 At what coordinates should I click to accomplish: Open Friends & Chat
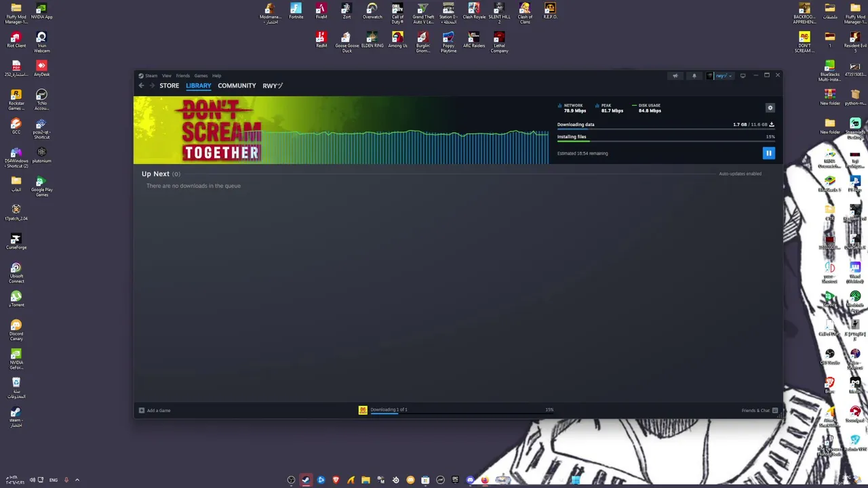click(760, 410)
